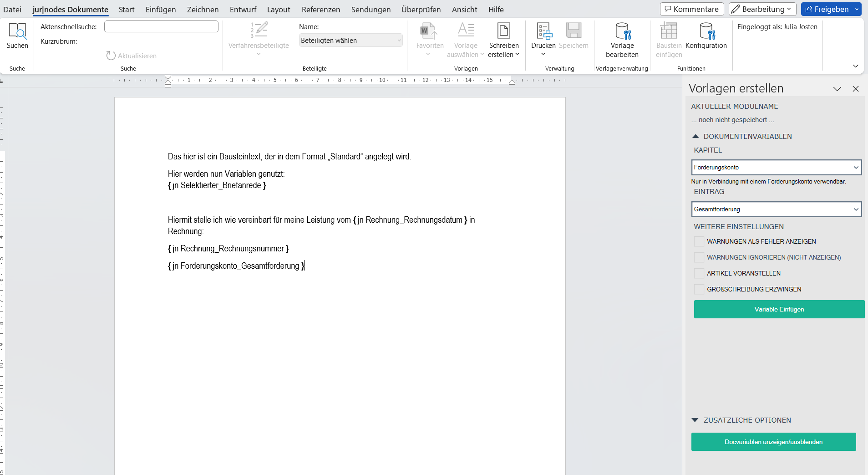Click the first-line indent marker on ruler

(168, 77)
